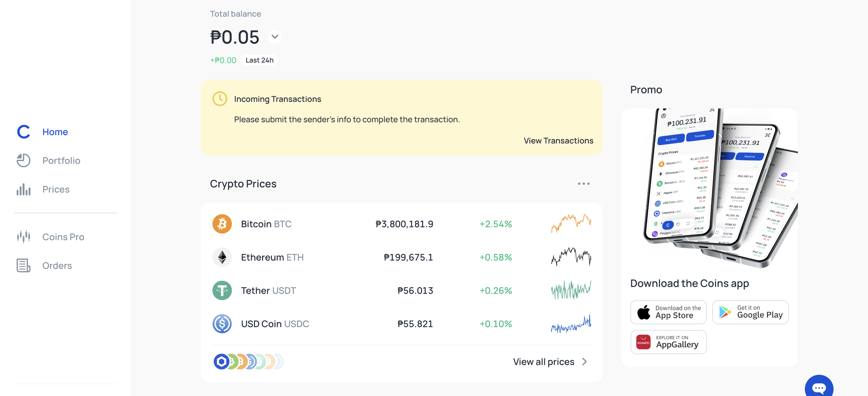Click the Apple logo on App Store badge
868x396 pixels.
644,312
